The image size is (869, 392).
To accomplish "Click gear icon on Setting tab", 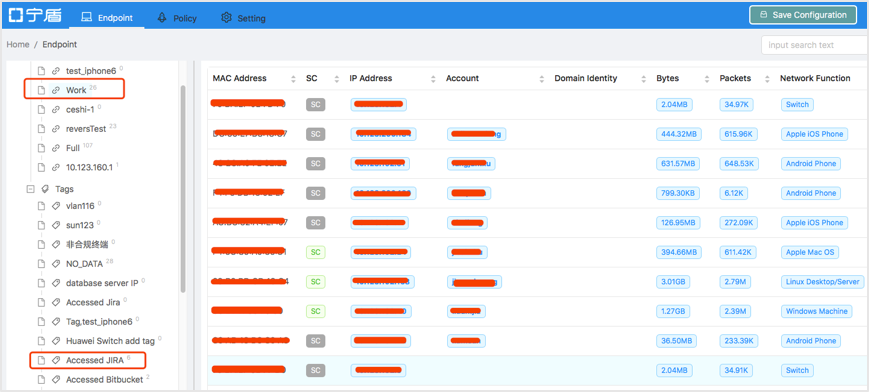I will coord(226,17).
